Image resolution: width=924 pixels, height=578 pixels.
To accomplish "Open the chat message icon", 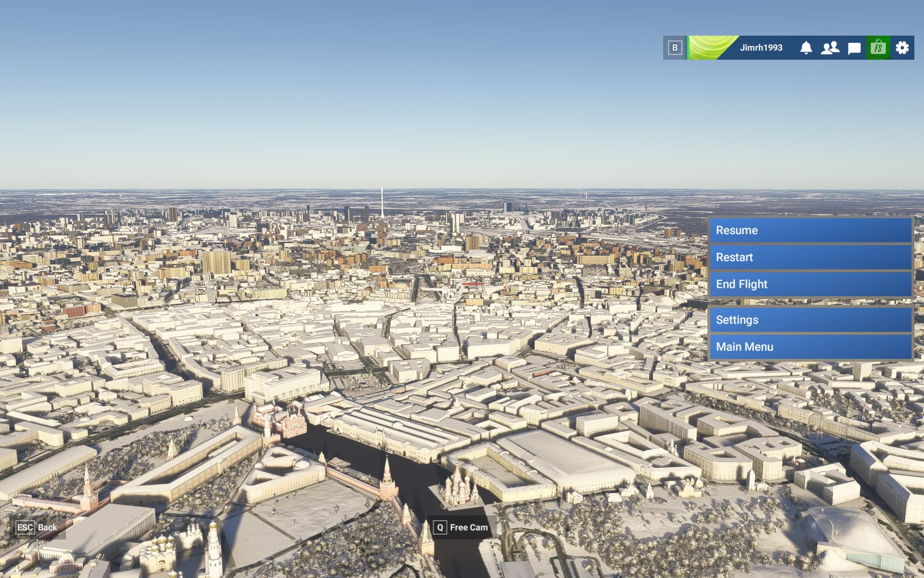I will (854, 48).
